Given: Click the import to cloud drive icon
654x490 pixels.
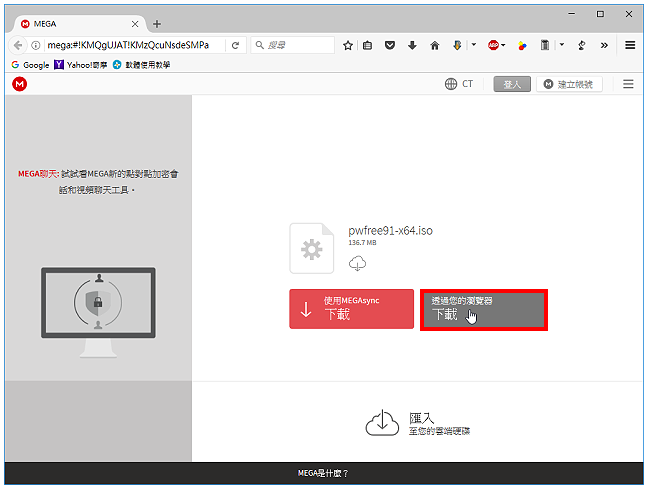Looking at the screenshot, I should [382, 423].
